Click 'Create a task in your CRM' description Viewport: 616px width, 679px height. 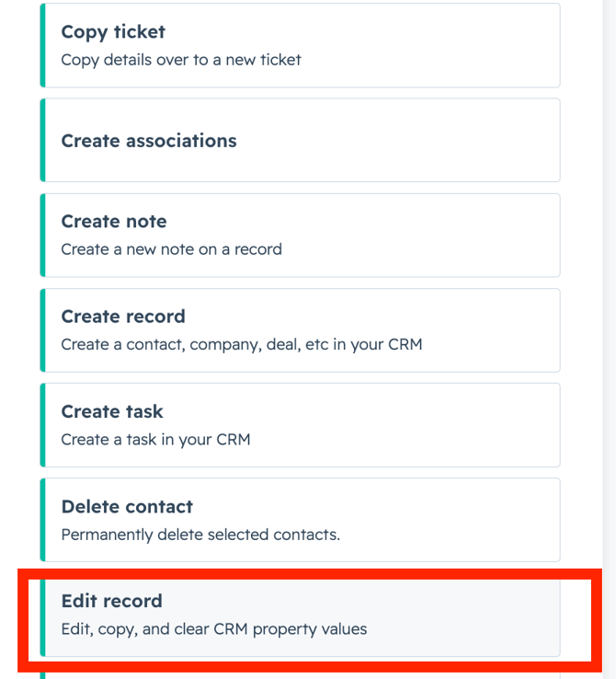click(x=155, y=440)
